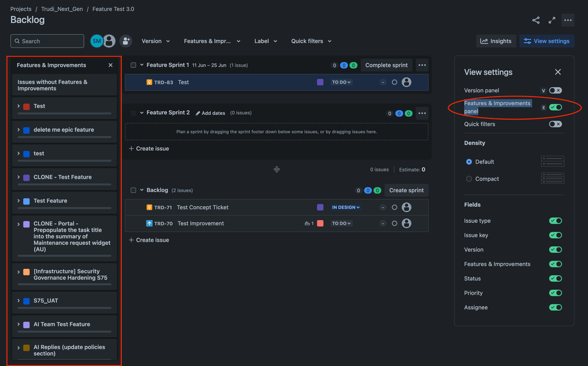Open the Trudi_Next_Gen breadcrumb

click(62, 9)
